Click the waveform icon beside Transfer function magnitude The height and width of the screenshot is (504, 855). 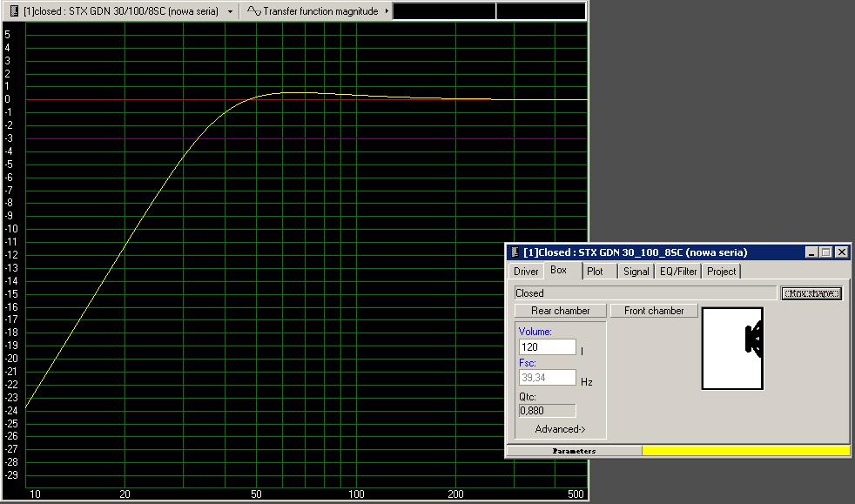click(x=252, y=11)
